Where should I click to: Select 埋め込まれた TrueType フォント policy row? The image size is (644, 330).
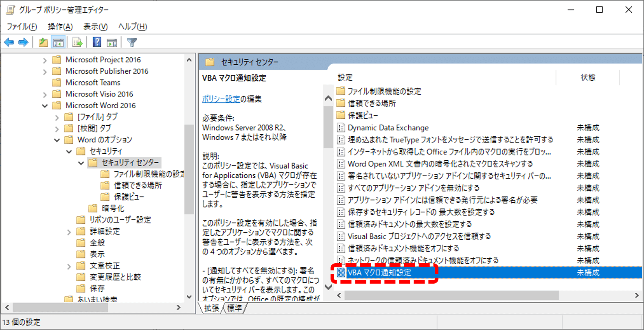pos(488,140)
